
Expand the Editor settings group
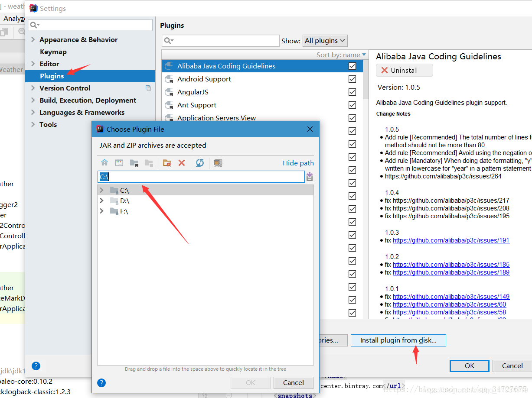pos(33,64)
